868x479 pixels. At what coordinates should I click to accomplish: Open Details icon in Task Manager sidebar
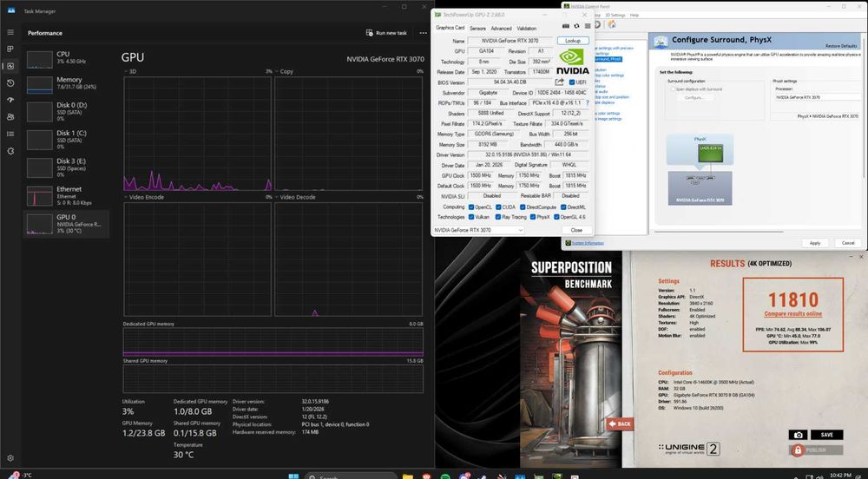[10, 134]
